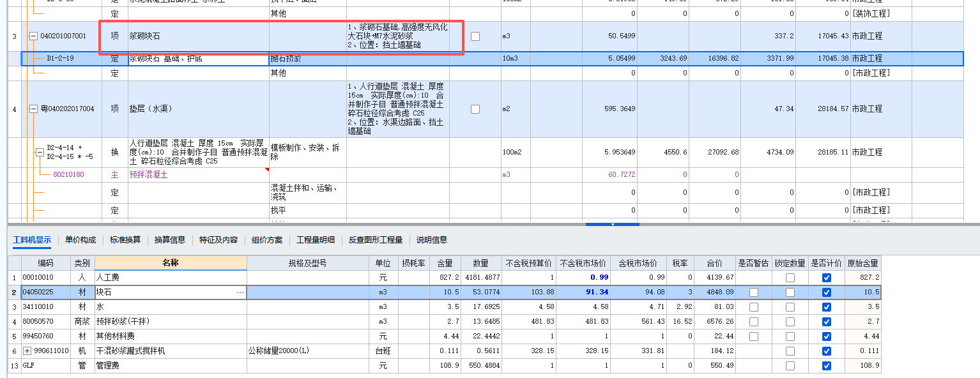Select the 浆砌块石 基础、护底 name cell
980x378 pixels.
point(199,59)
